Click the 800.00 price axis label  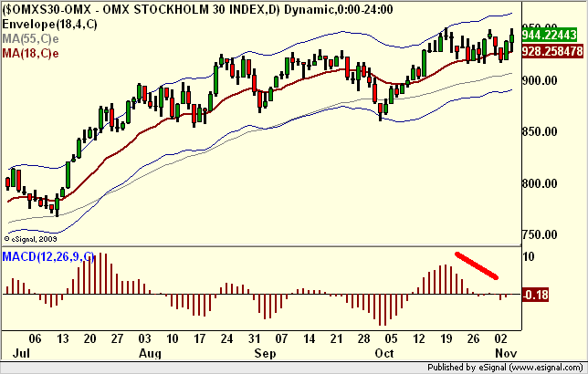(x=540, y=183)
